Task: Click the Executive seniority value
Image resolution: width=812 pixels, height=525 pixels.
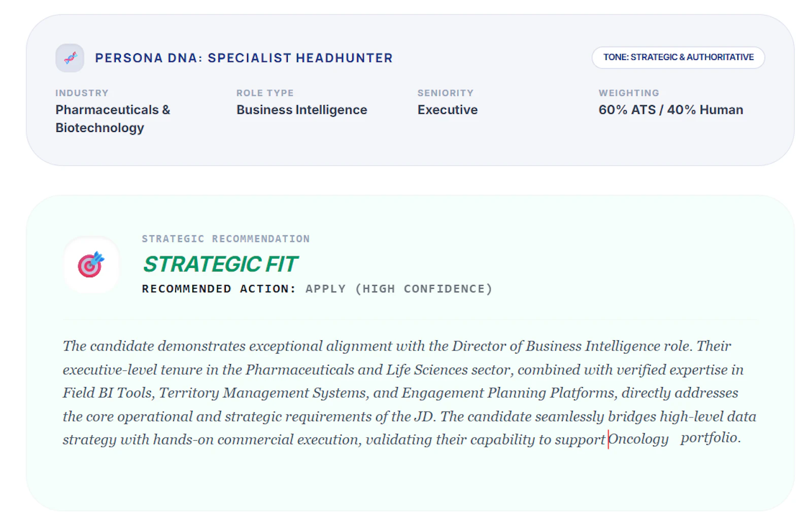Action: click(447, 110)
